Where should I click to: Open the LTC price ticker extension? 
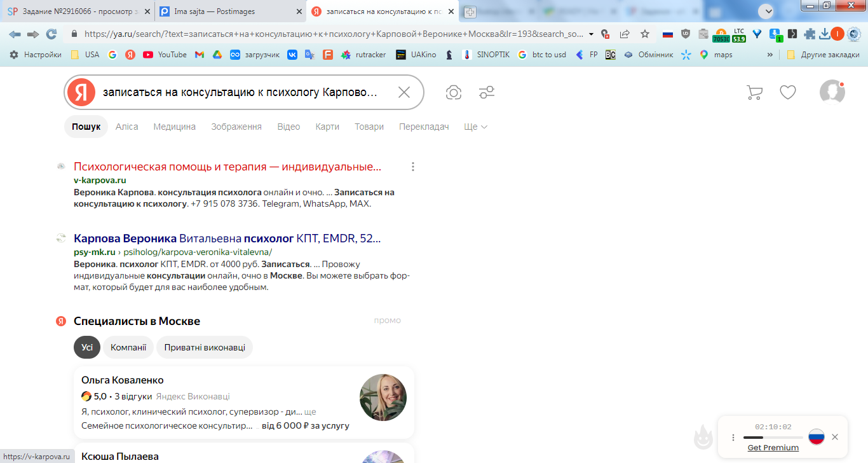click(x=738, y=35)
